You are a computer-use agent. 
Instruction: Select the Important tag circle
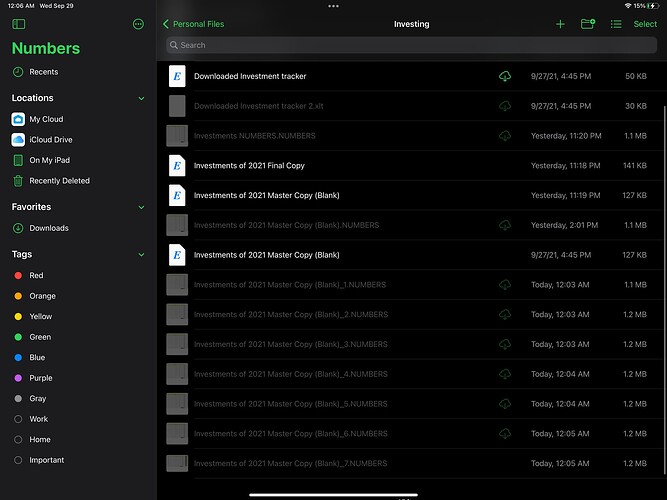coord(18,460)
